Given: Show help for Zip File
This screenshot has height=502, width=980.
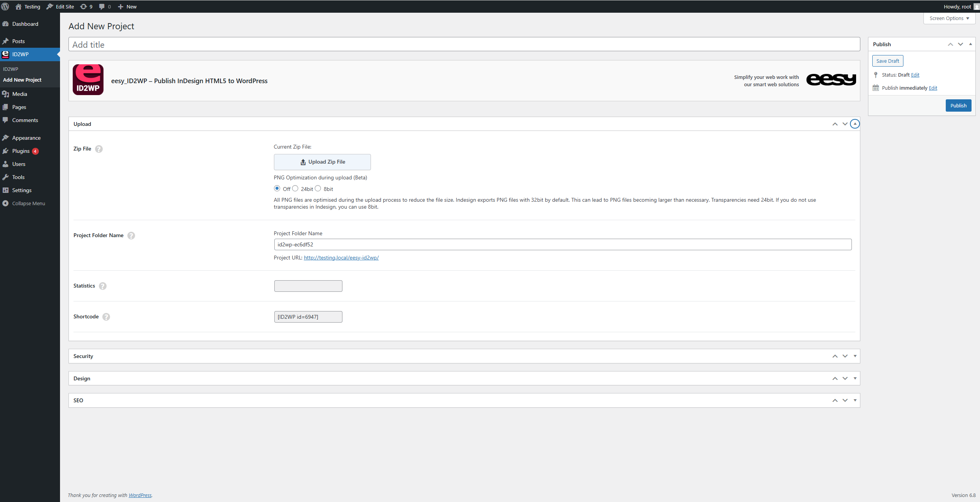Looking at the screenshot, I should [99, 149].
